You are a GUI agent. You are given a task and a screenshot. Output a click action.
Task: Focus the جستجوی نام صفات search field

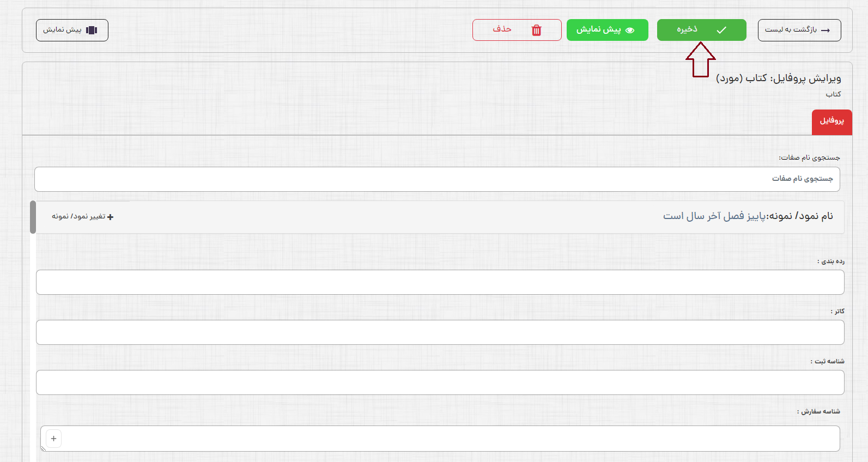pos(437,179)
